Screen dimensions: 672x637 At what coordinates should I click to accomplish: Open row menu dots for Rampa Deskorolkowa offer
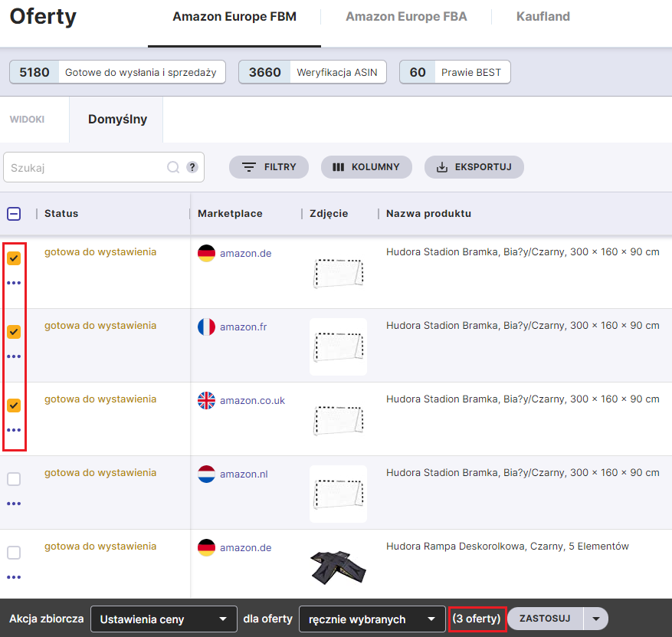(x=14, y=577)
